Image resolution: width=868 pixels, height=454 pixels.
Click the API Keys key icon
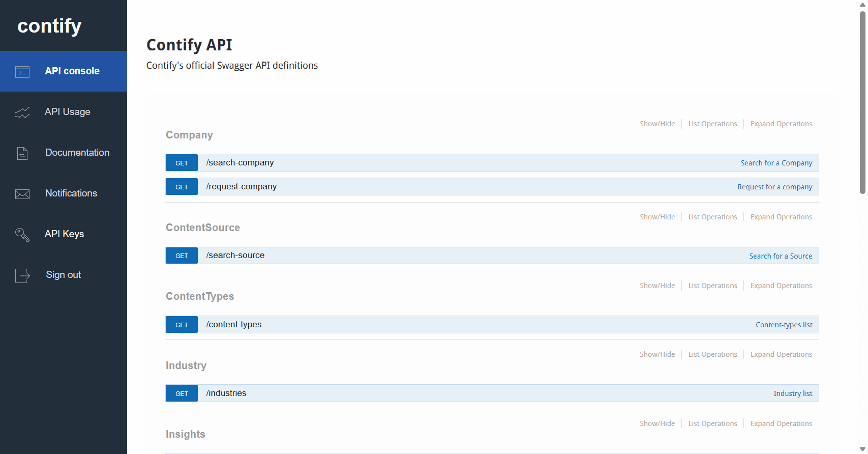point(22,235)
